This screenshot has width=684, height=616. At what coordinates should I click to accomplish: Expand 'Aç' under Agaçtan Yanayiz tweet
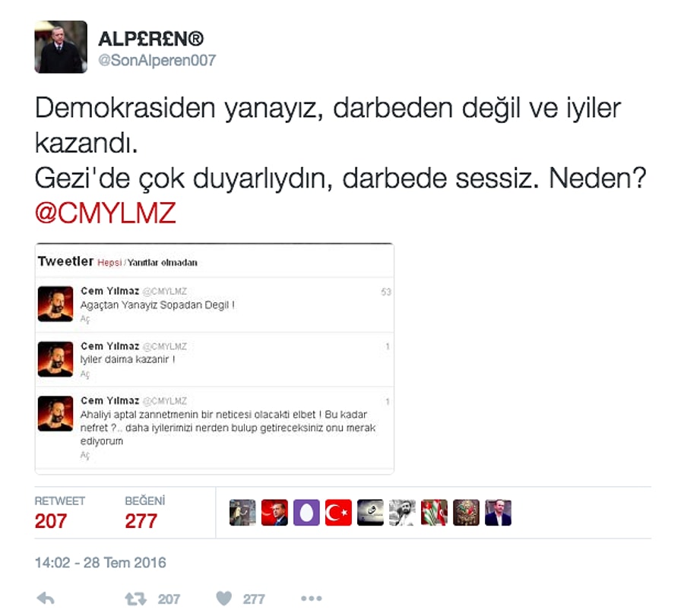coord(85,319)
